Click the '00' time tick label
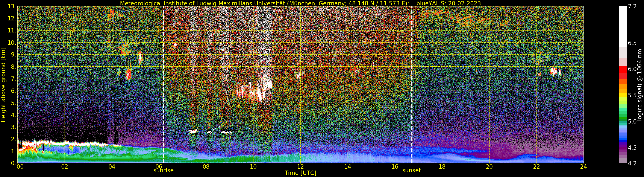Screen dimensions: 644x177 (20, 166)
